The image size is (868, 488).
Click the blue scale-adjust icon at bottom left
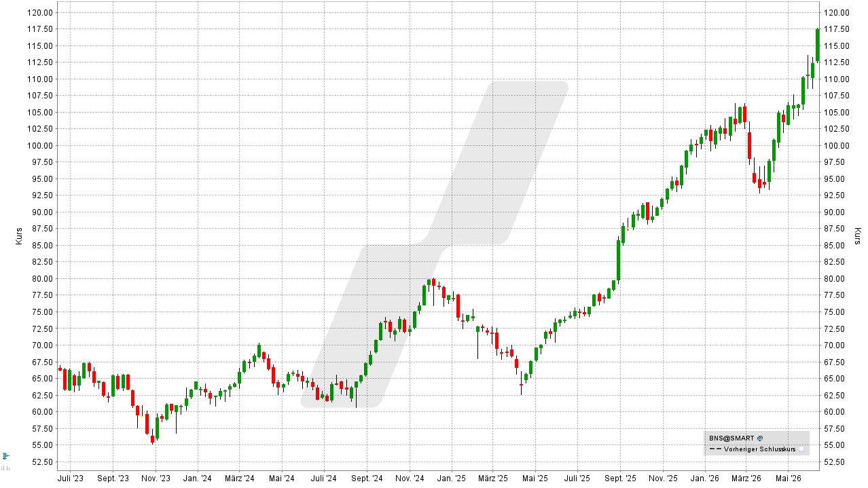[x=5, y=456]
